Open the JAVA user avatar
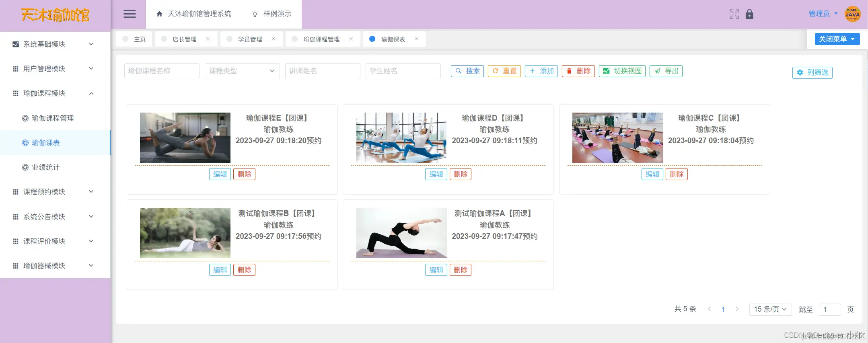 852,14
